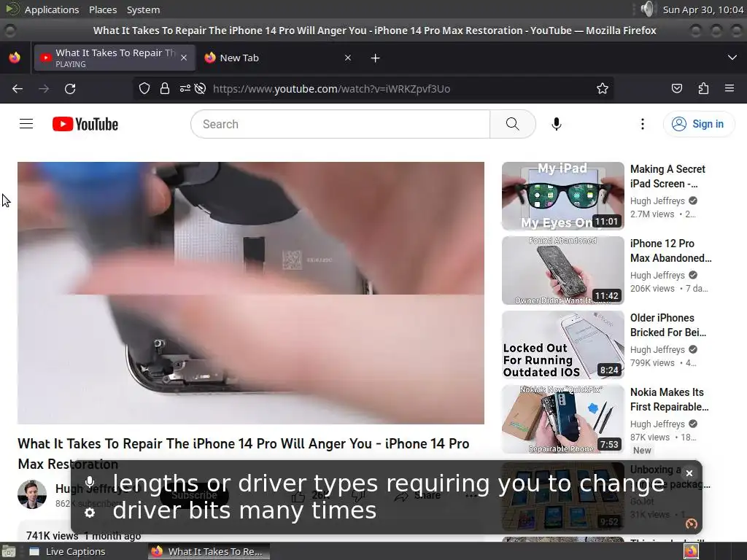
Task: Close the New Tab tab
Action: pos(348,58)
